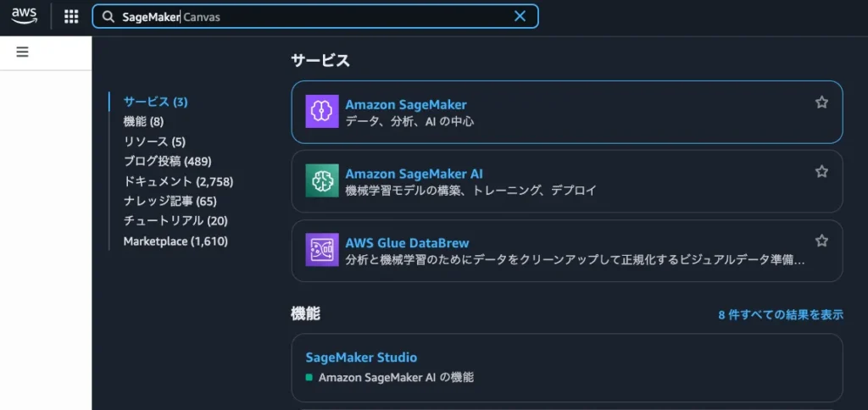Viewport: 868px width, 410px height.
Task: Click the Amazon SageMaker service icon
Action: click(x=322, y=112)
